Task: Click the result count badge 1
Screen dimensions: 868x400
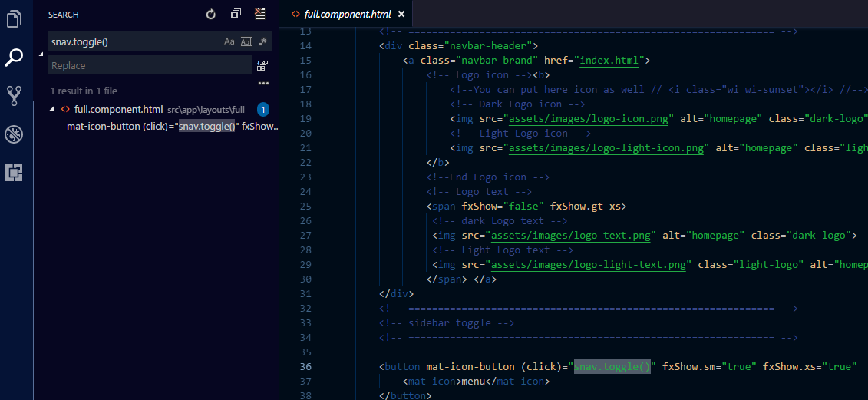Action: 263,110
